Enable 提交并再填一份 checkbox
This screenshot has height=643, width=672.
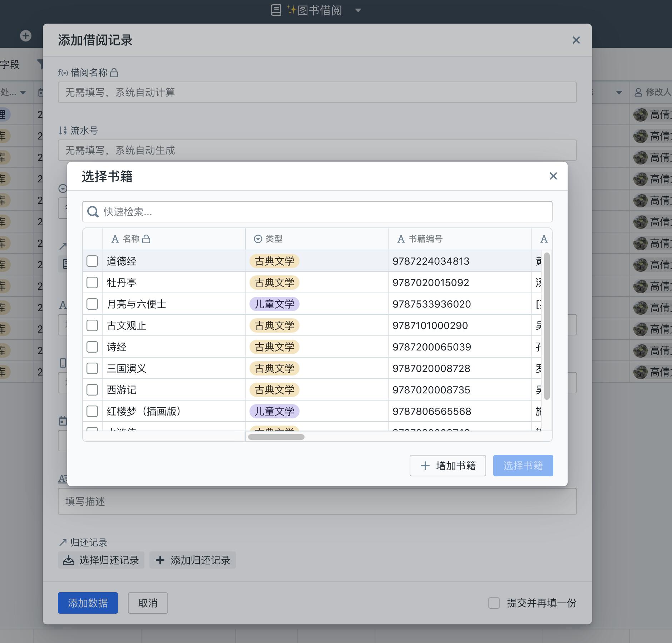coord(494,603)
